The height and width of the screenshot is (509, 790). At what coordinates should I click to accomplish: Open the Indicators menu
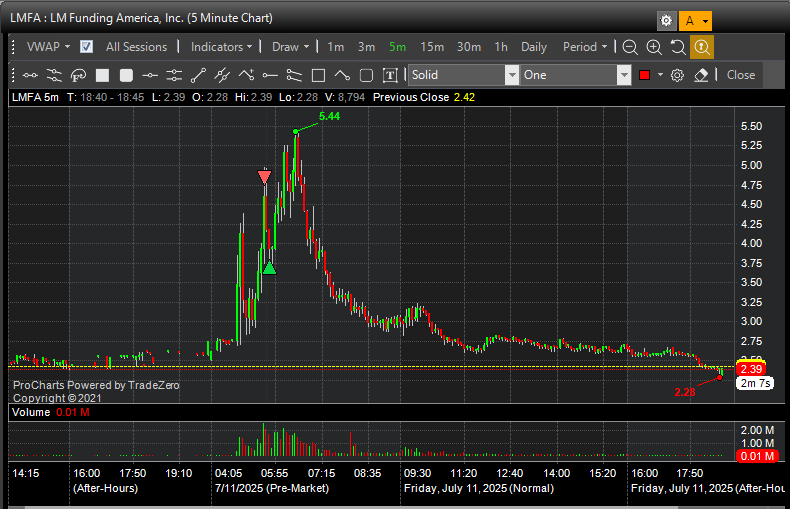tap(221, 47)
